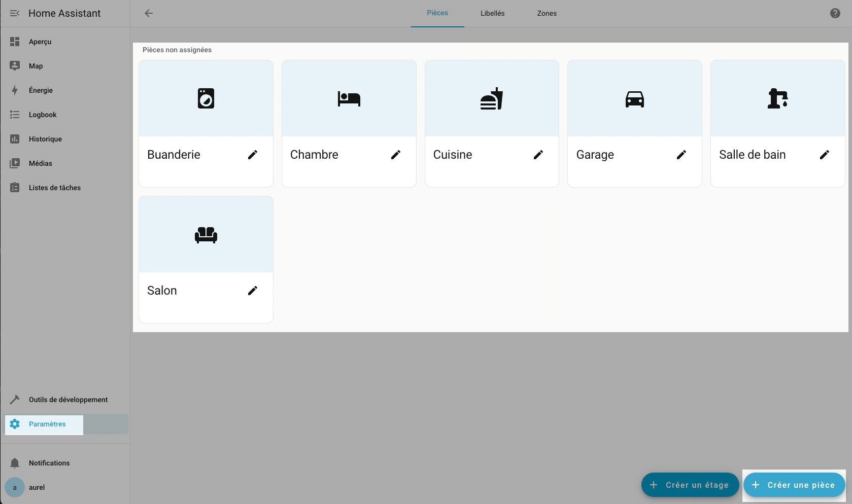Click the Salle de bain faucet picture
Viewport: 852px width, 504px height.
[778, 98]
